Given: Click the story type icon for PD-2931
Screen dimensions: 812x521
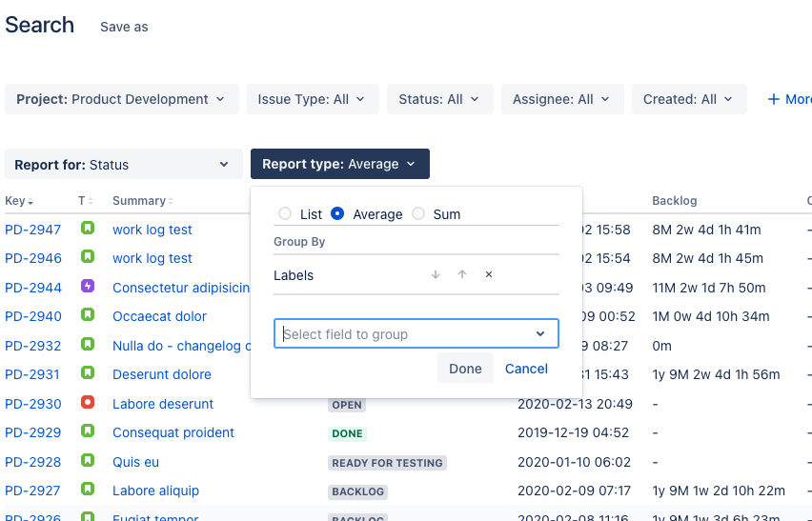Looking at the screenshot, I should tap(88, 373).
